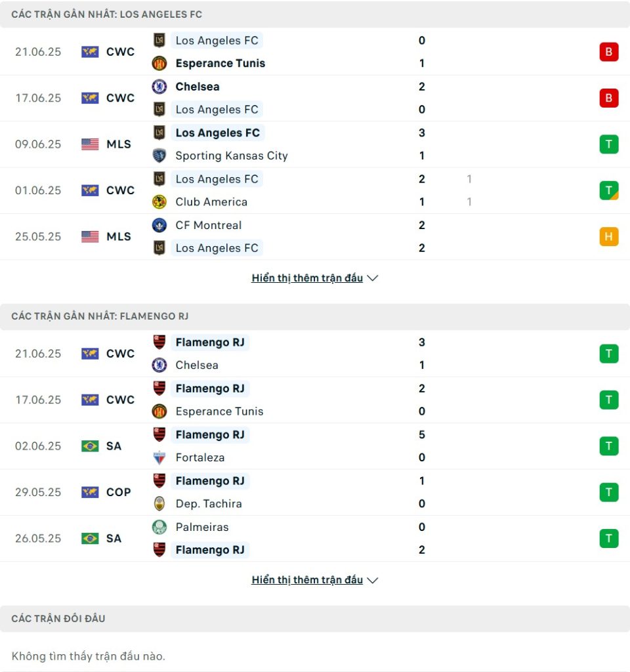The height and width of the screenshot is (672, 630).
Task: Click the Club America crest
Action: coord(159,202)
